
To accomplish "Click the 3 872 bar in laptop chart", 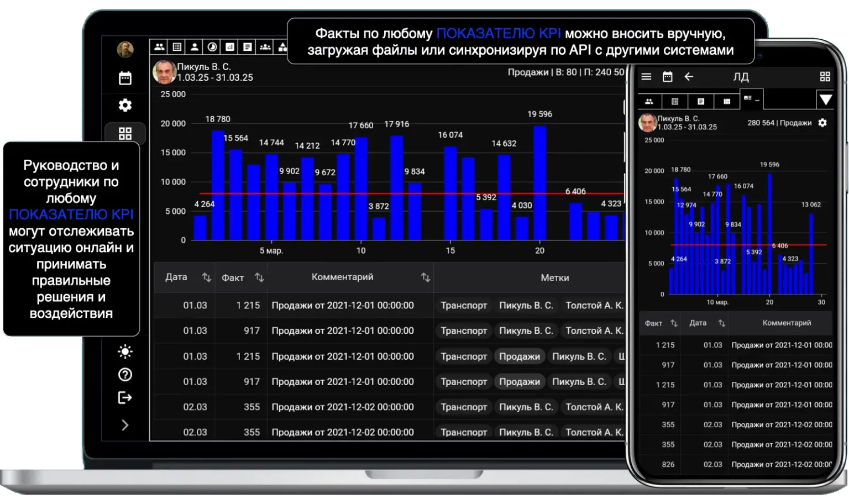I will click(379, 229).
